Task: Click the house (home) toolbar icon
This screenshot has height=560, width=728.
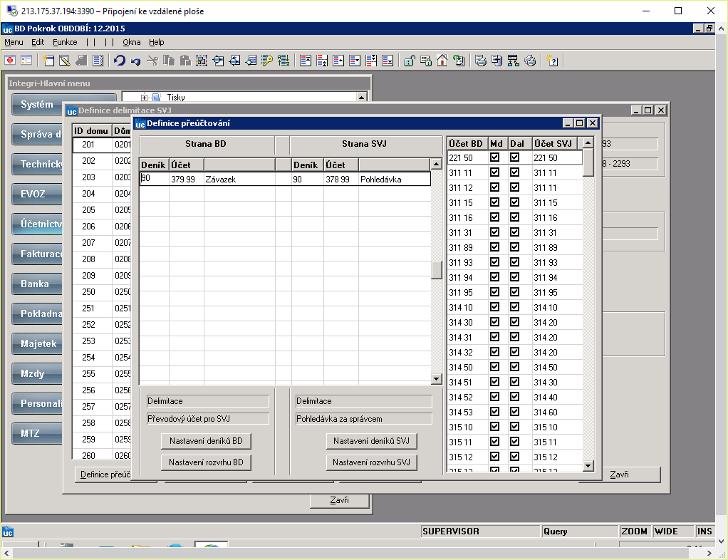Action: 442,61
